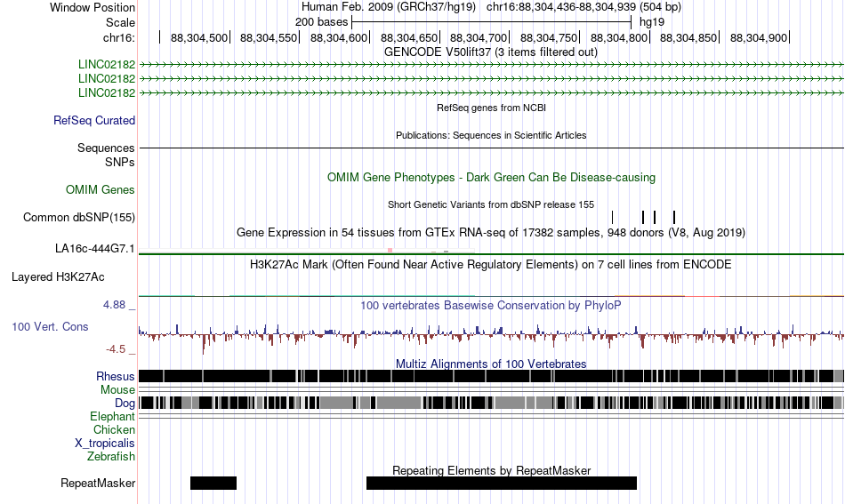Viewport: 845px width, 504px height.
Task: Click Publications: Sequences in Scientific Articles title
Action: click(x=491, y=135)
